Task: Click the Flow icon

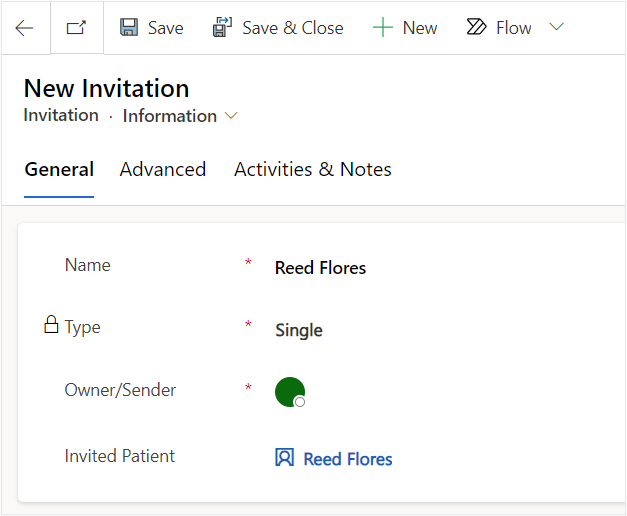Action: pyautogui.click(x=476, y=27)
